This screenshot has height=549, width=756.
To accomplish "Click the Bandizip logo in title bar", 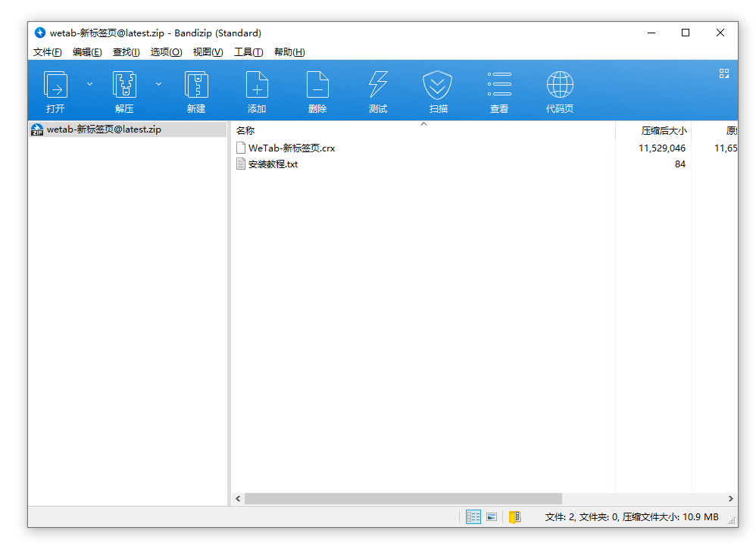I will pos(40,33).
